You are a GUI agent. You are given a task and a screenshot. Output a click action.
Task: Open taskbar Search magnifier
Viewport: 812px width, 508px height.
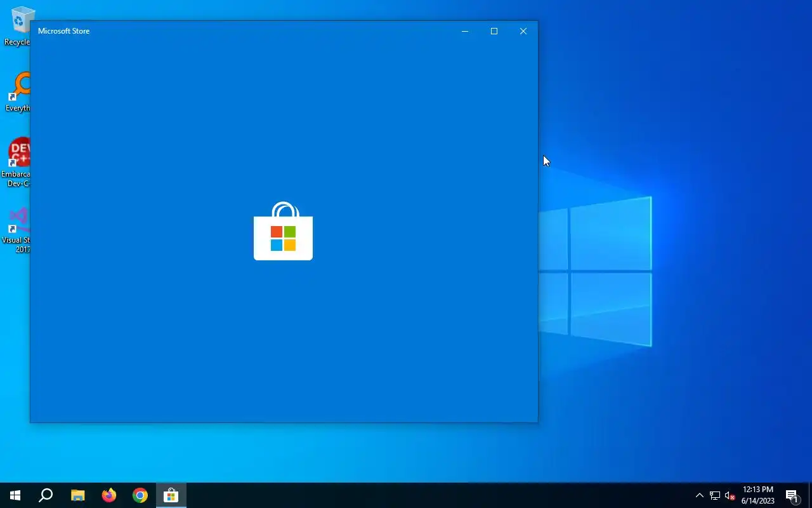[x=46, y=495]
